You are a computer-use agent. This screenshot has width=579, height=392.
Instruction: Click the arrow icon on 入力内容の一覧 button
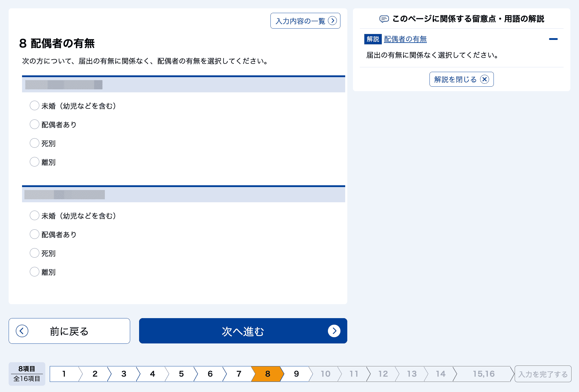click(333, 21)
